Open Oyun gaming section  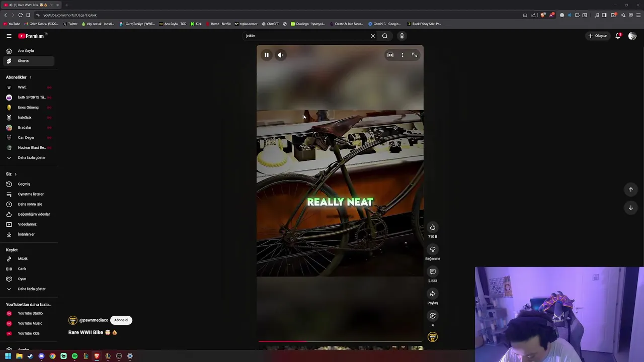pos(28,279)
